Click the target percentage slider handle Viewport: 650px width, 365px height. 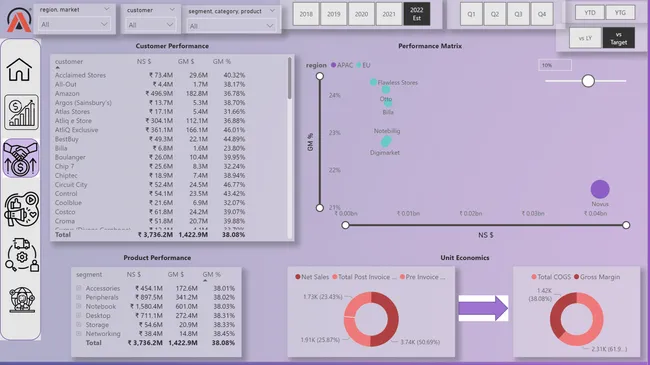coord(588,81)
